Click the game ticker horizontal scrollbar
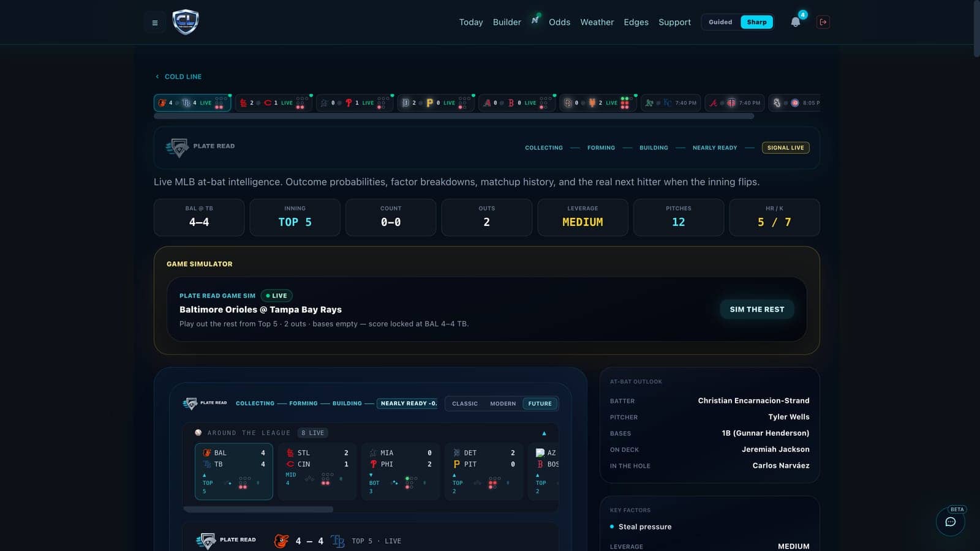Image resolution: width=980 pixels, height=551 pixels. click(x=454, y=116)
